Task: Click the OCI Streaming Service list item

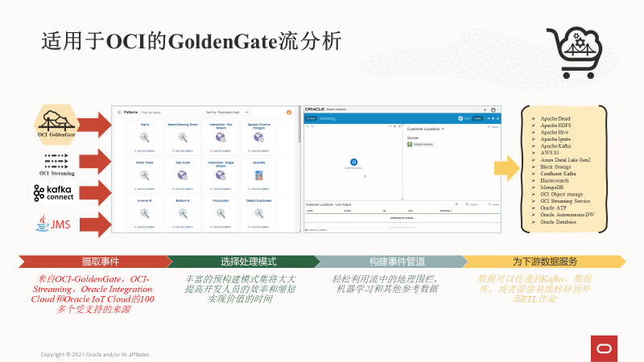Action: click(565, 201)
